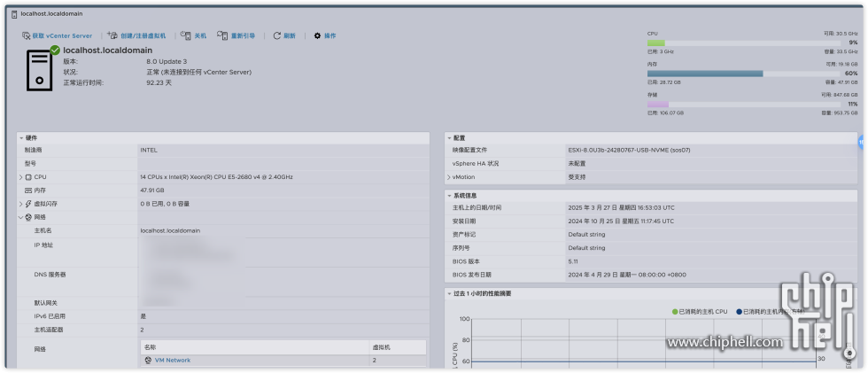Click the uptime value 92.23 天
868x373 pixels.
(159, 82)
